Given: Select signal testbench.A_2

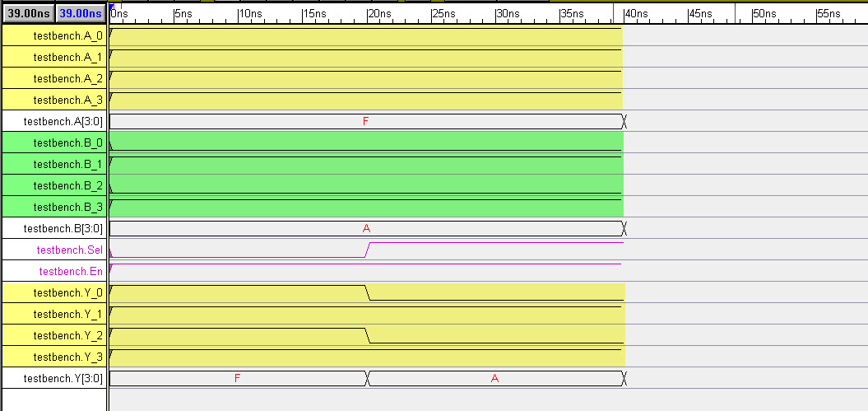Looking at the screenshot, I should click(x=54, y=78).
